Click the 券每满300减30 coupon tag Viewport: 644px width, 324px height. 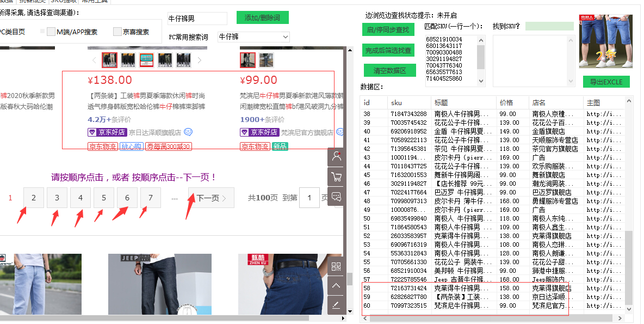point(169,146)
